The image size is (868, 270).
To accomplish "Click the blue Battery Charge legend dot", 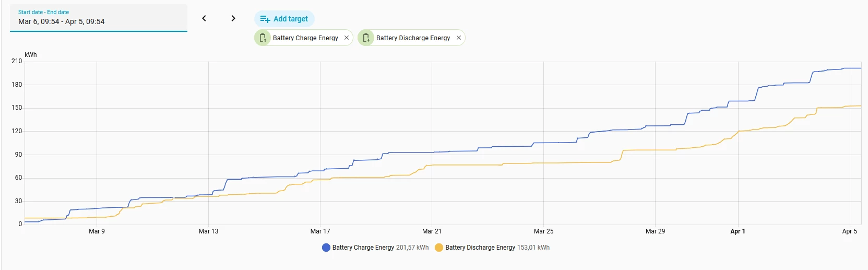I will coord(326,248).
